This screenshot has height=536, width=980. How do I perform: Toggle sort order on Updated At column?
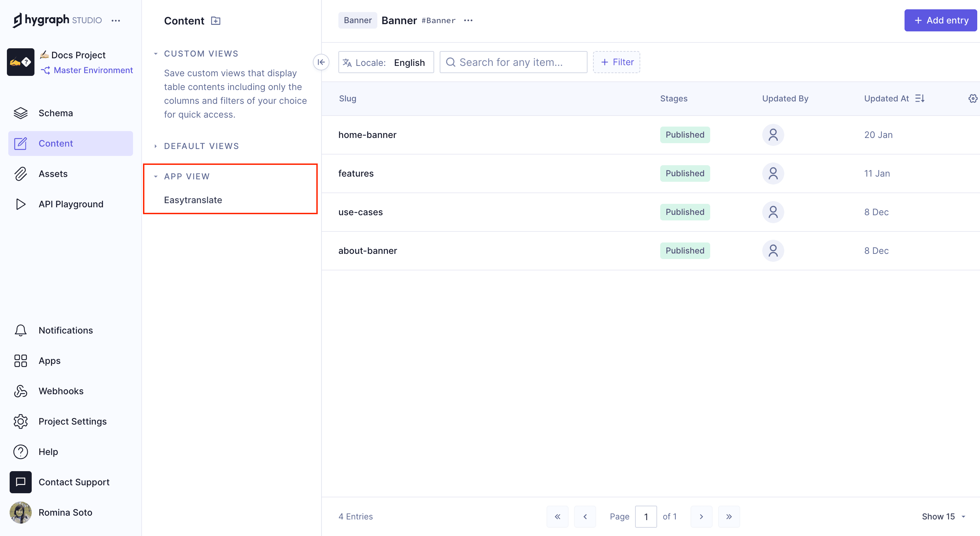pos(920,98)
